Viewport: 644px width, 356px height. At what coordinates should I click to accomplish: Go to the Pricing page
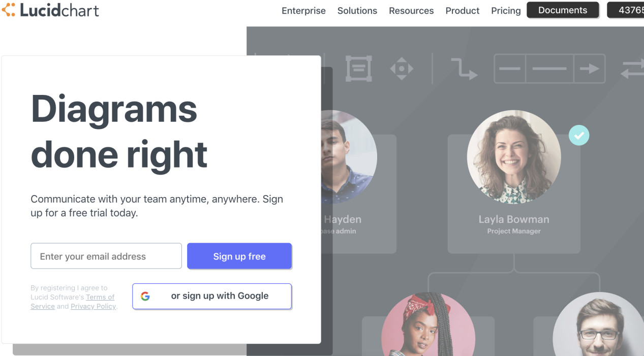(x=506, y=11)
